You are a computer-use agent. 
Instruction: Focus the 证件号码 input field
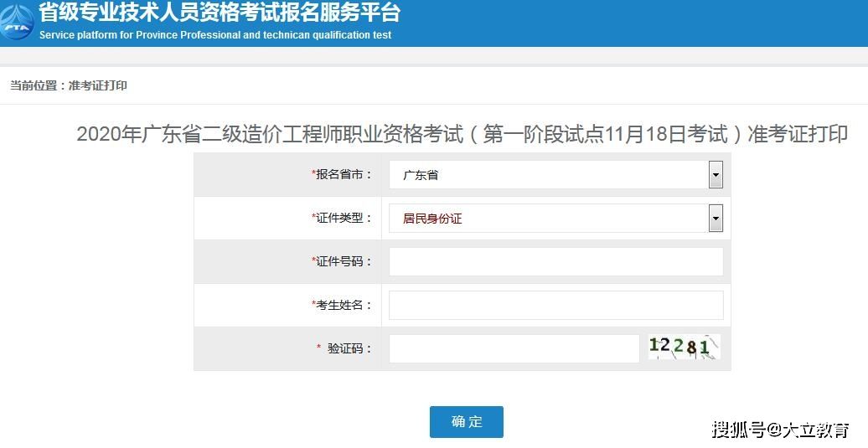click(x=555, y=261)
